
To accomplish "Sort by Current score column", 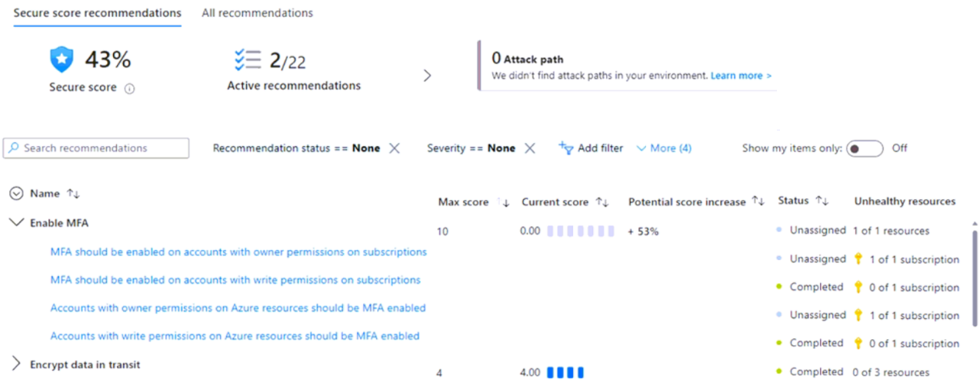I will (602, 202).
